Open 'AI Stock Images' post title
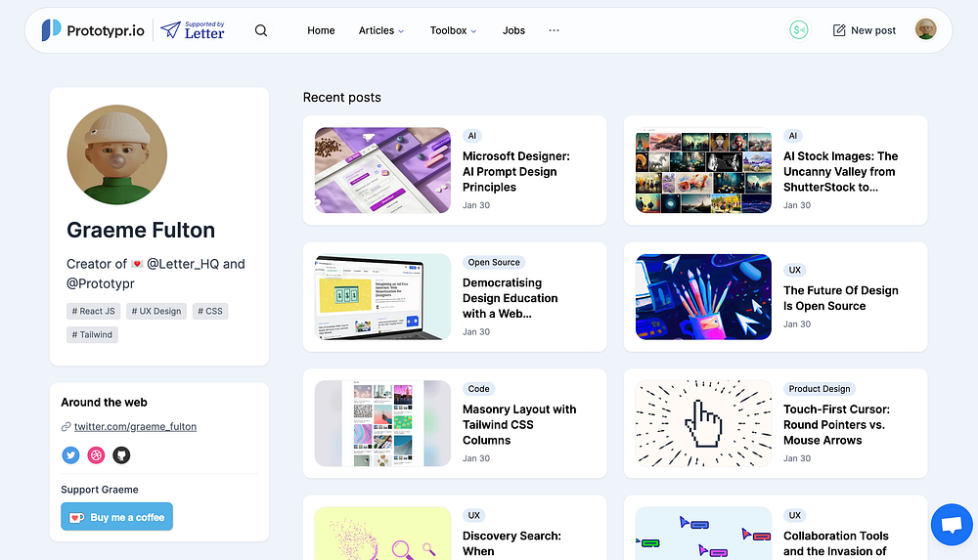This screenshot has height=560, width=978. (x=840, y=171)
